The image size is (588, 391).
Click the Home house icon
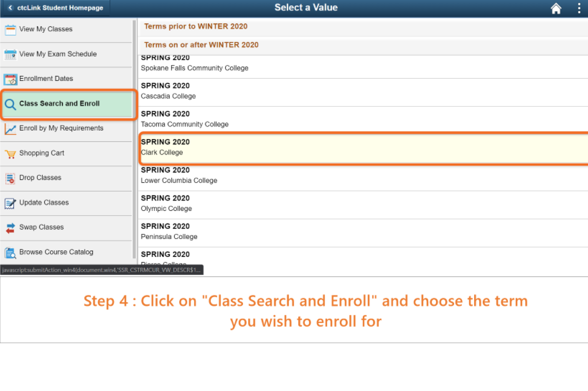coord(555,8)
